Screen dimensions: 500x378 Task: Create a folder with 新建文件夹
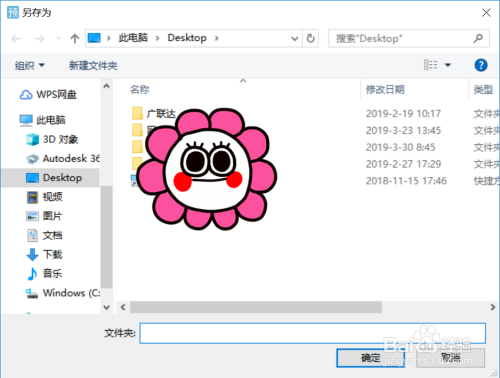[93, 65]
